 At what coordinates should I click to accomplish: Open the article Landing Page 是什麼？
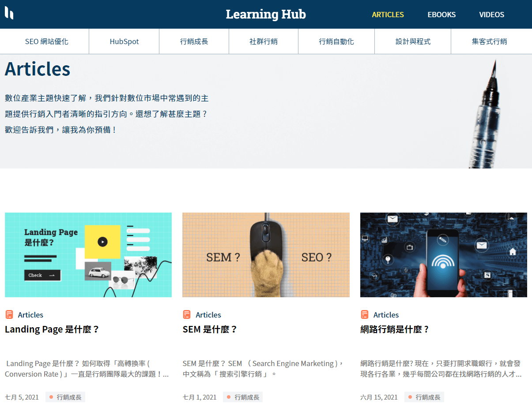click(x=52, y=329)
